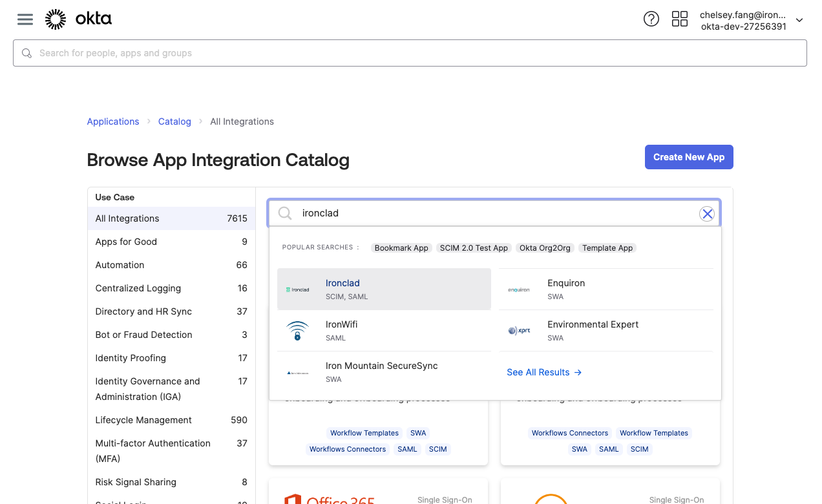Click the Ironclad app logo
The width and height of the screenshot is (822, 504).
coord(297,289)
